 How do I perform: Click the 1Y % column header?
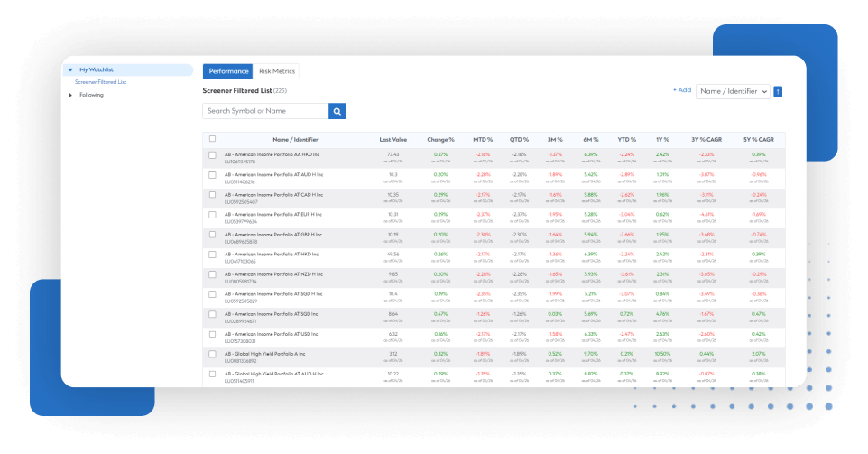(x=662, y=140)
